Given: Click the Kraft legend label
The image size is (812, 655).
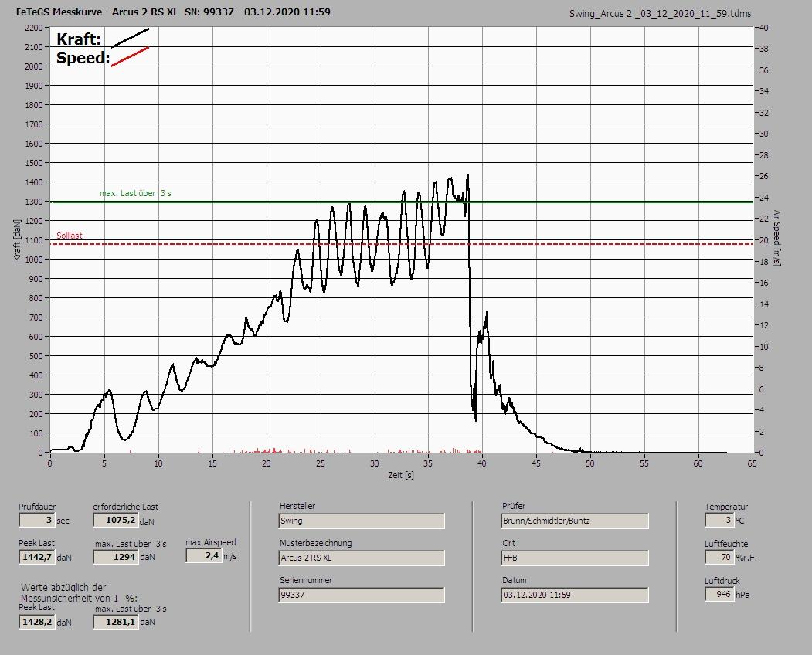Looking at the screenshot, I should click(x=78, y=39).
